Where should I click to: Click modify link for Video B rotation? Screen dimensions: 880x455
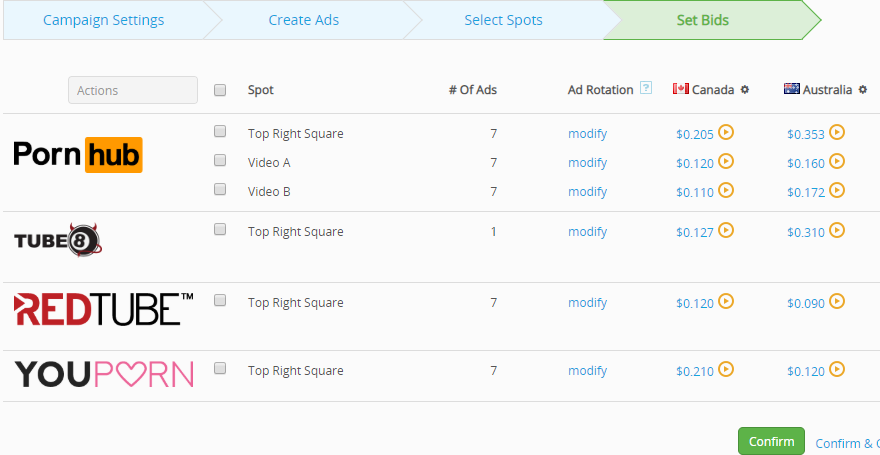[x=587, y=192]
